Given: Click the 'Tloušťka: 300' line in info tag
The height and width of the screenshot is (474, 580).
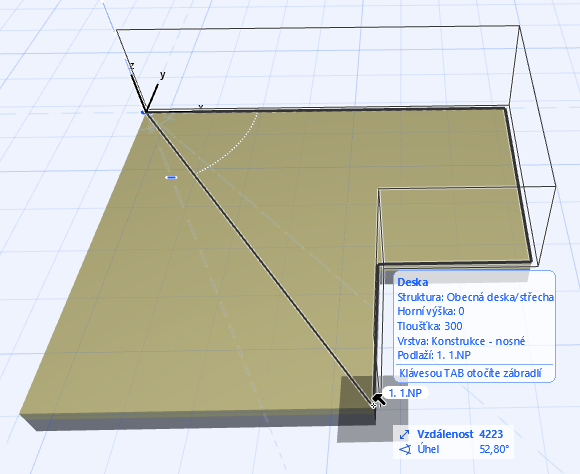Looking at the screenshot, I should pos(429,326).
